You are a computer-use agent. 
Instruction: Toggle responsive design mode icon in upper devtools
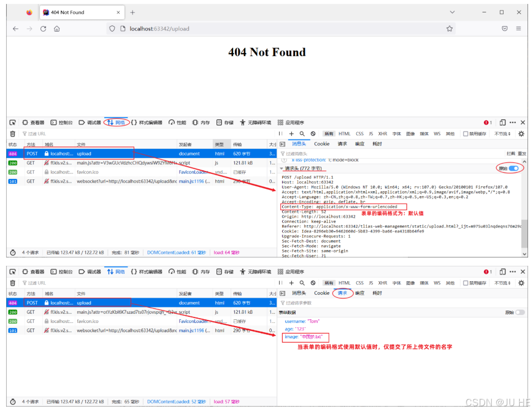coord(503,123)
